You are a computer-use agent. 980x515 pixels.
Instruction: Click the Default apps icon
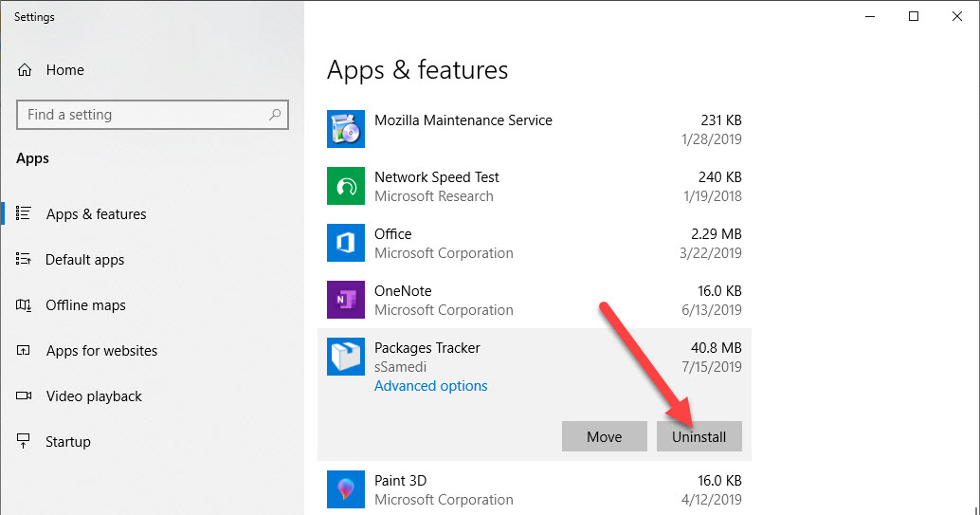click(x=23, y=259)
